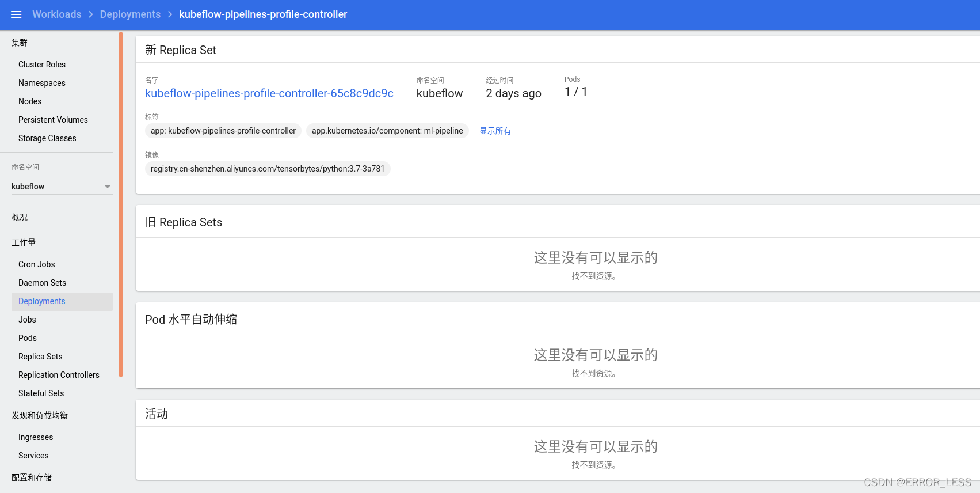Open Cron Jobs in sidebar
Viewport: 980px width, 493px height.
click(x=37, y=264)
